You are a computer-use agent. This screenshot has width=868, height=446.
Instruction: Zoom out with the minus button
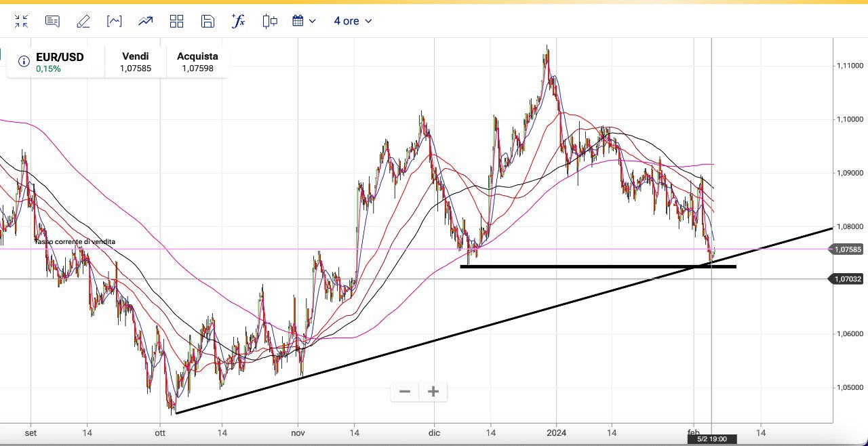[x=405, y=392]
